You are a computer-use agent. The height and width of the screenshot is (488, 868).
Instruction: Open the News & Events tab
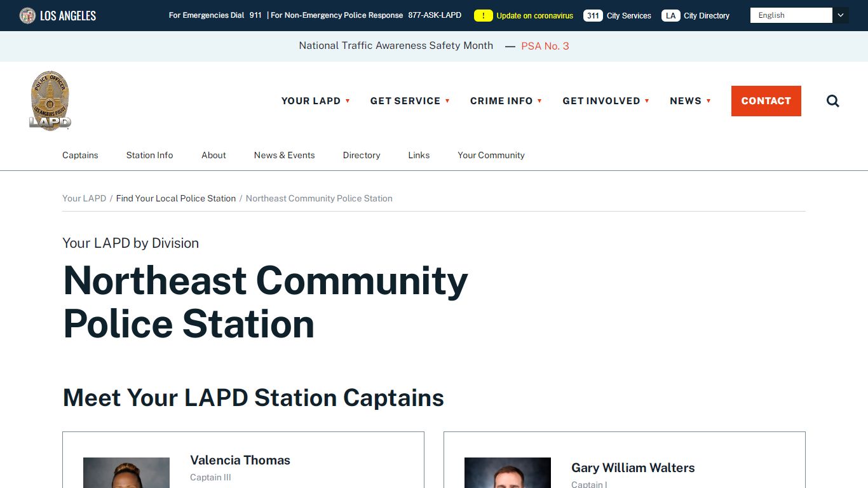point(284,155)
